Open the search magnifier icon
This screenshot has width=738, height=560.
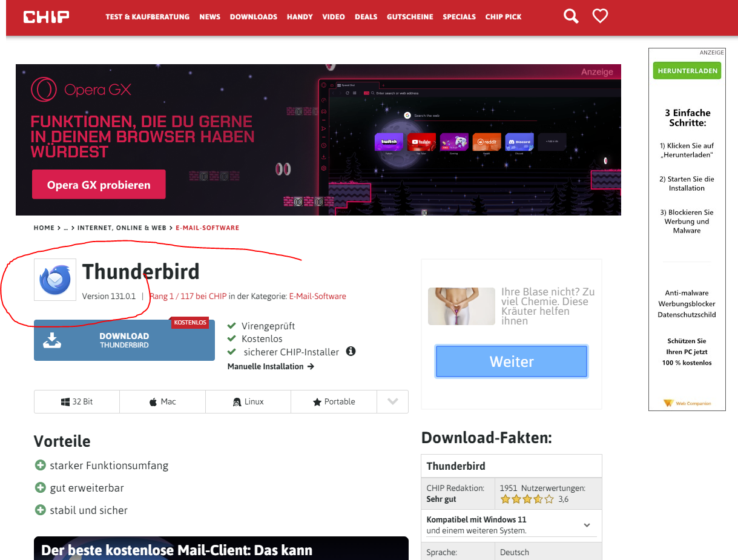coord(571,16)
